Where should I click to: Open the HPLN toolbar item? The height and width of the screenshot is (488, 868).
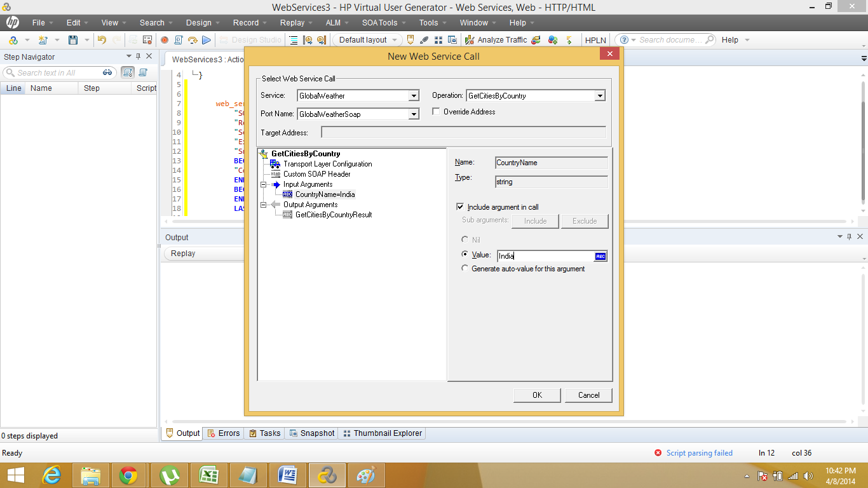[x=595, y=39]
